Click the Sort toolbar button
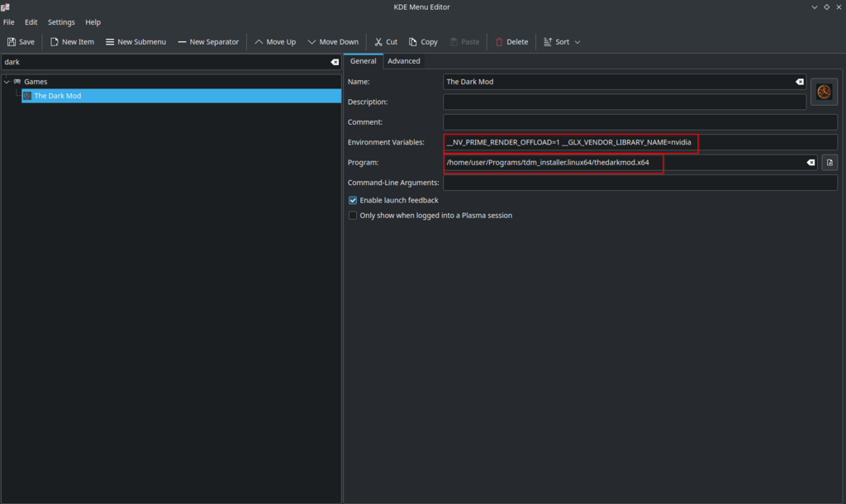The image size is (846, 504). click(556, 41)
